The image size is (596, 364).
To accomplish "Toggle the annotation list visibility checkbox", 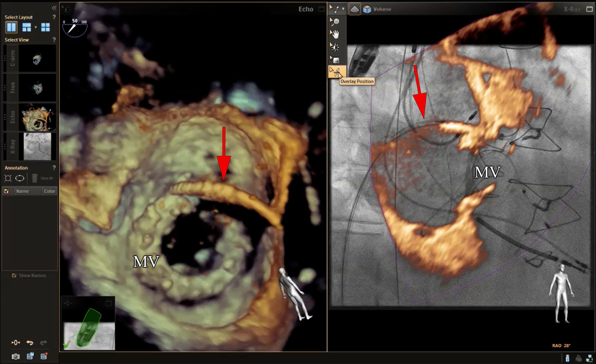I will coord(7,191).
